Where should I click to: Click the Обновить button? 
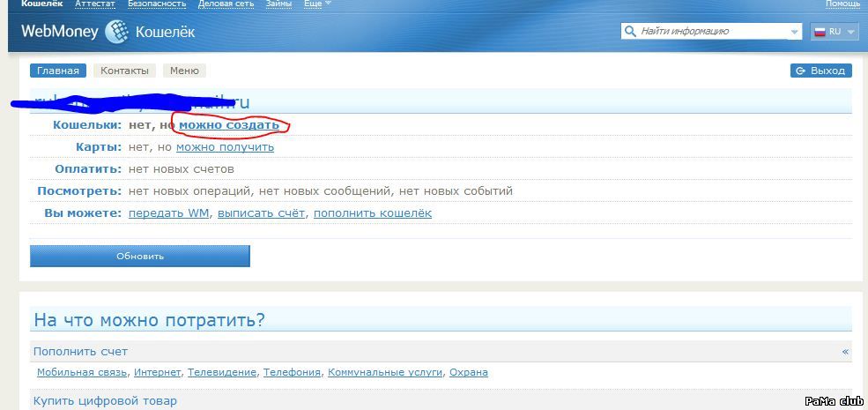140,256
